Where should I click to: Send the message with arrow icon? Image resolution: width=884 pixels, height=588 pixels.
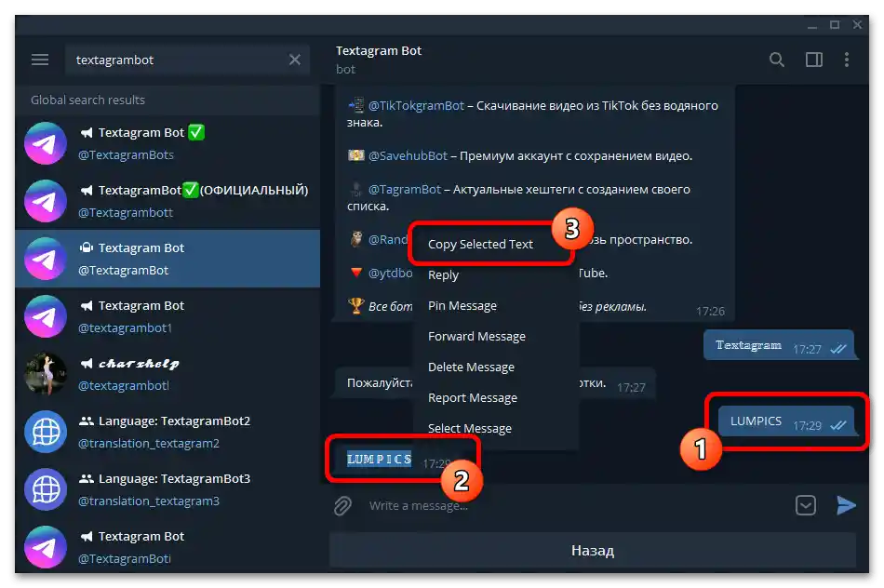[846, 505]
